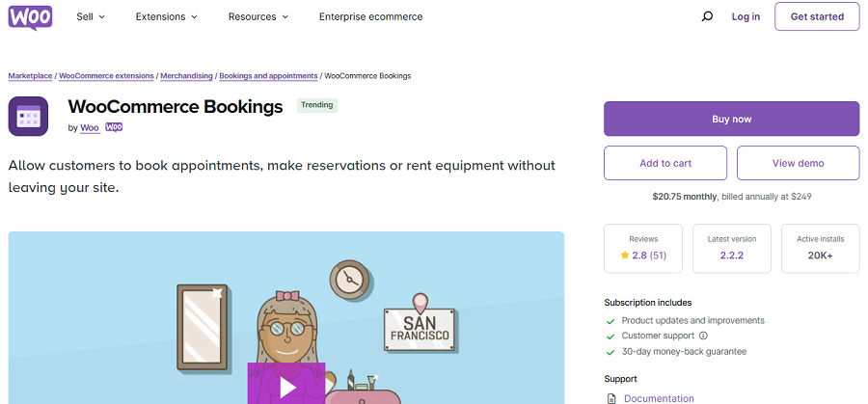Click the Trending badge
Screen dimensions: 868x404
[317, 105]
